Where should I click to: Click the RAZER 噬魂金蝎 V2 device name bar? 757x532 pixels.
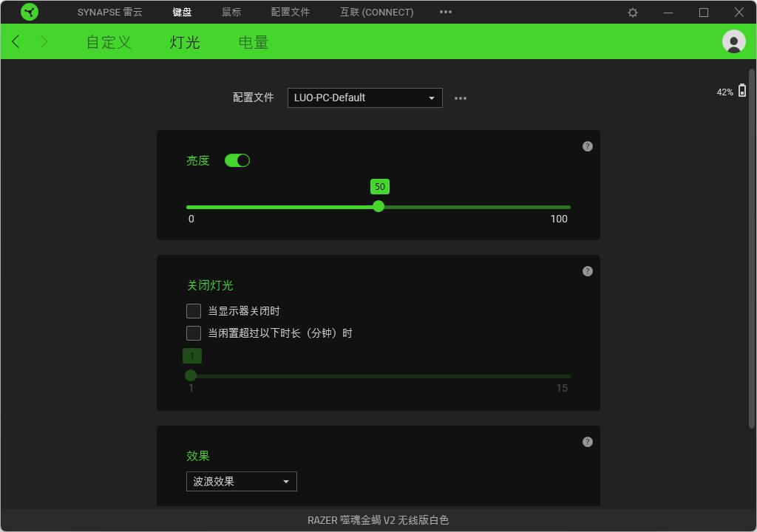(378, 519)
